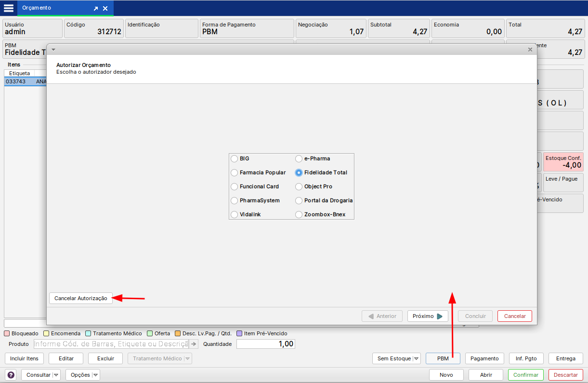Close the Autorizar Orçamento dialog
588x383 pixels.
[530, 50]
